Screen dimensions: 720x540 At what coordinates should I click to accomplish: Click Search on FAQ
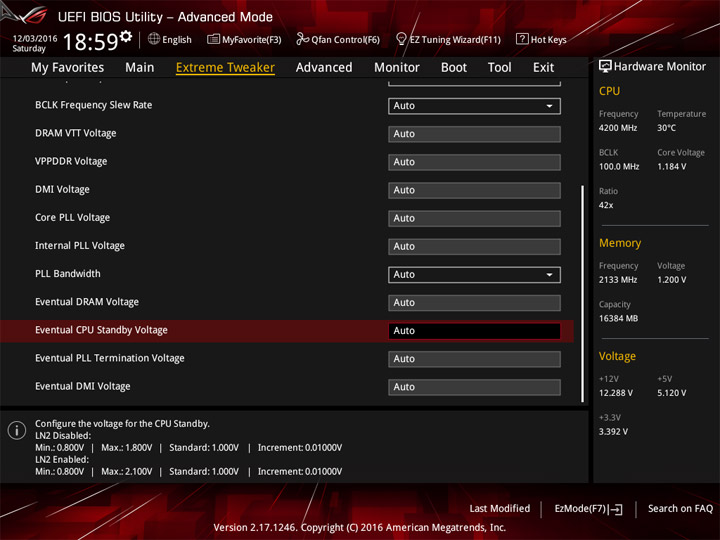[x=680, y=508]
